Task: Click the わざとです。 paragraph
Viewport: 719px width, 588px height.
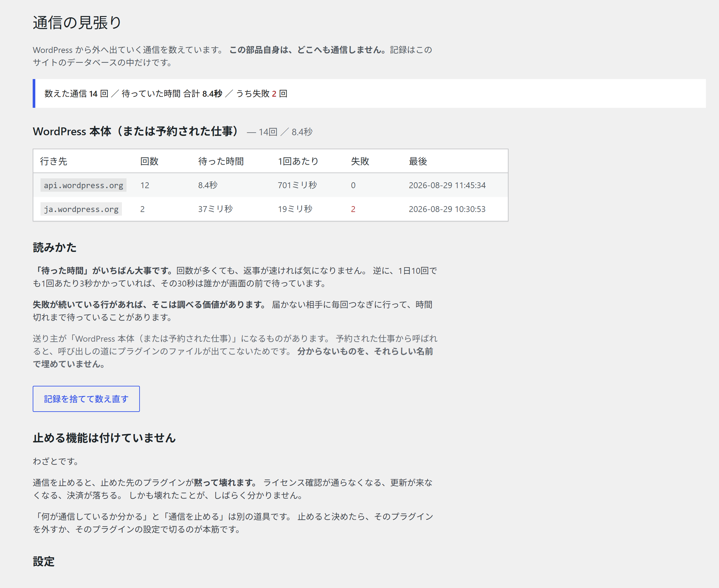Action: (56, 461)
